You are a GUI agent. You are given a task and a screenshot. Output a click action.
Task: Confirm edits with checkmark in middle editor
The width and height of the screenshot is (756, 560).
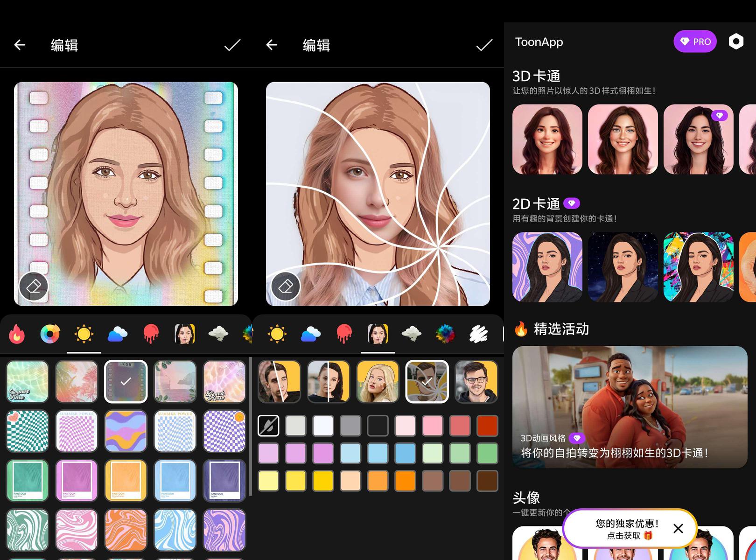coord(484,45)
